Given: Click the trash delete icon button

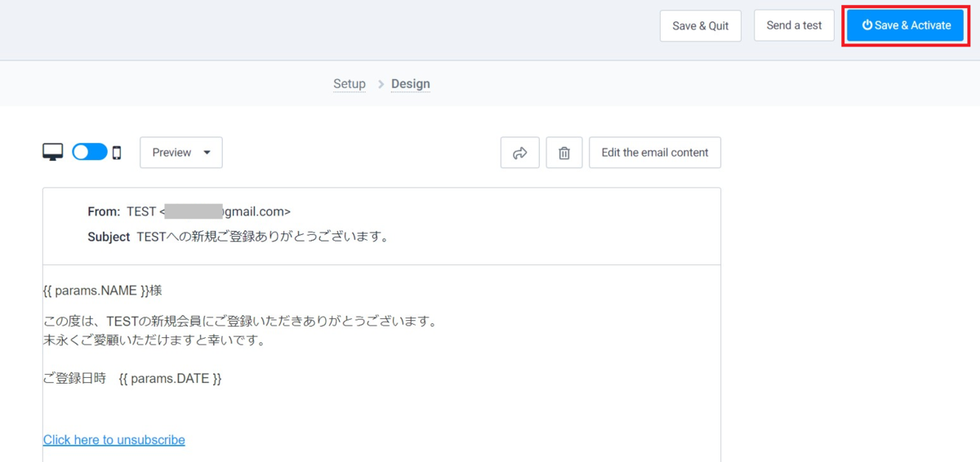Looking at the screenshot, I should (564, 153).
